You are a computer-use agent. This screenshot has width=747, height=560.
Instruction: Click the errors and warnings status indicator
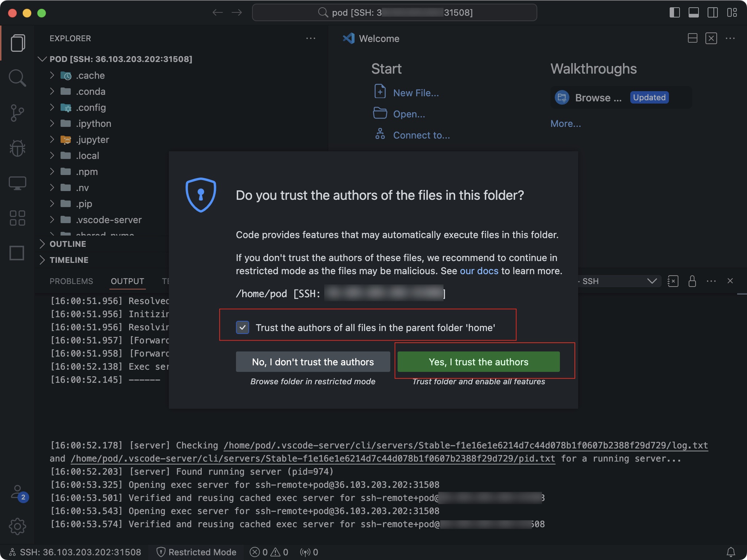pos(269,552)
